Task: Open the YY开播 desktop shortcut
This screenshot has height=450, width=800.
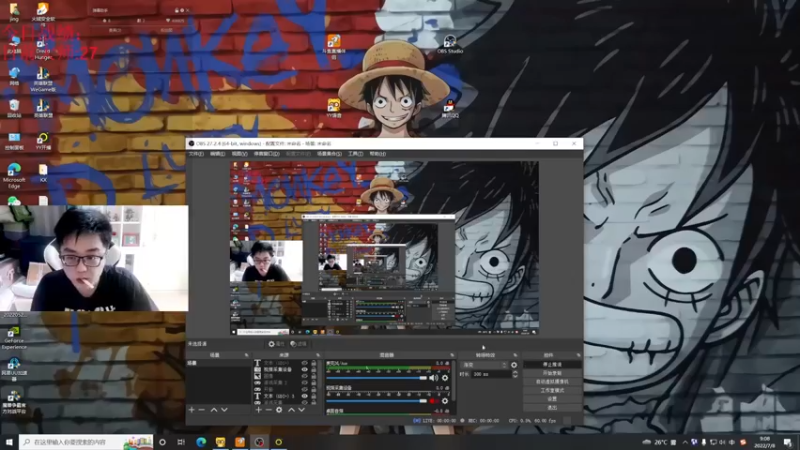Action: point(42,142)
